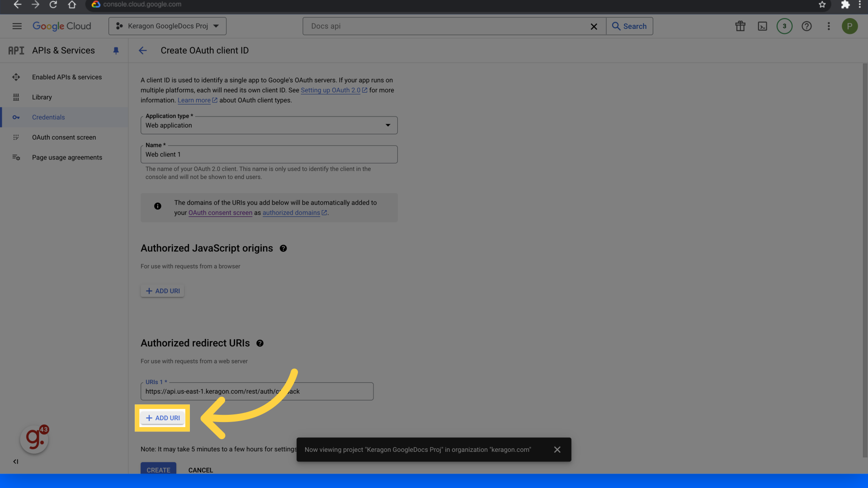The width and height of the screenshot is (868, 488).
Task: Click the browser forward arrow
Action: (x=35, y=5)
